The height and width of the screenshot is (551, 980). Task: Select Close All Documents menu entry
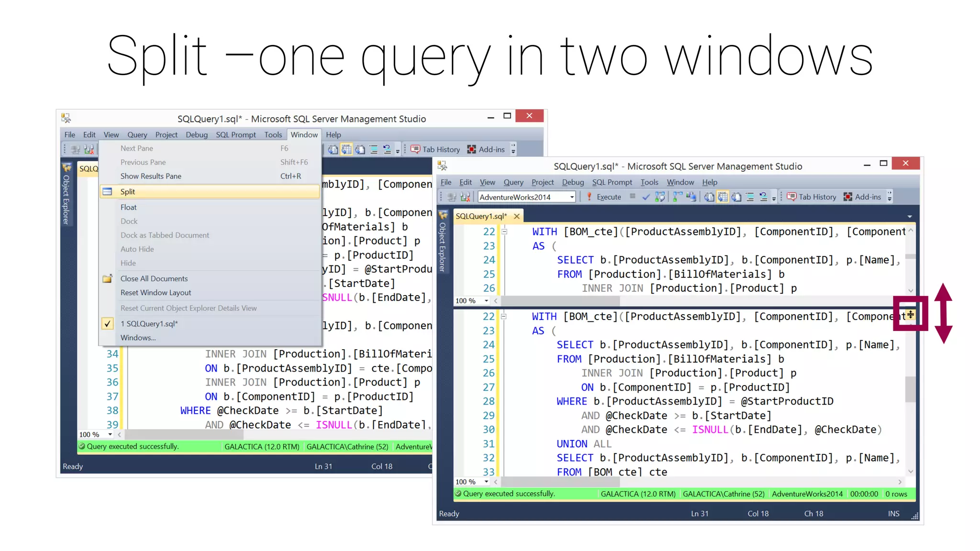click(x=210, y=278)
